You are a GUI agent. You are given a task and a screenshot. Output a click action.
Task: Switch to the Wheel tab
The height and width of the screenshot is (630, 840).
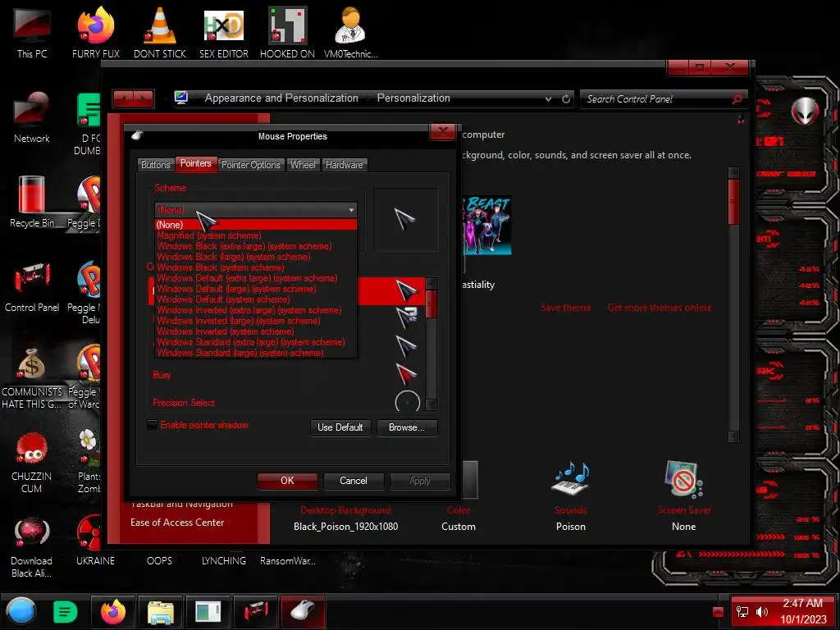click(x=303, y=164)
